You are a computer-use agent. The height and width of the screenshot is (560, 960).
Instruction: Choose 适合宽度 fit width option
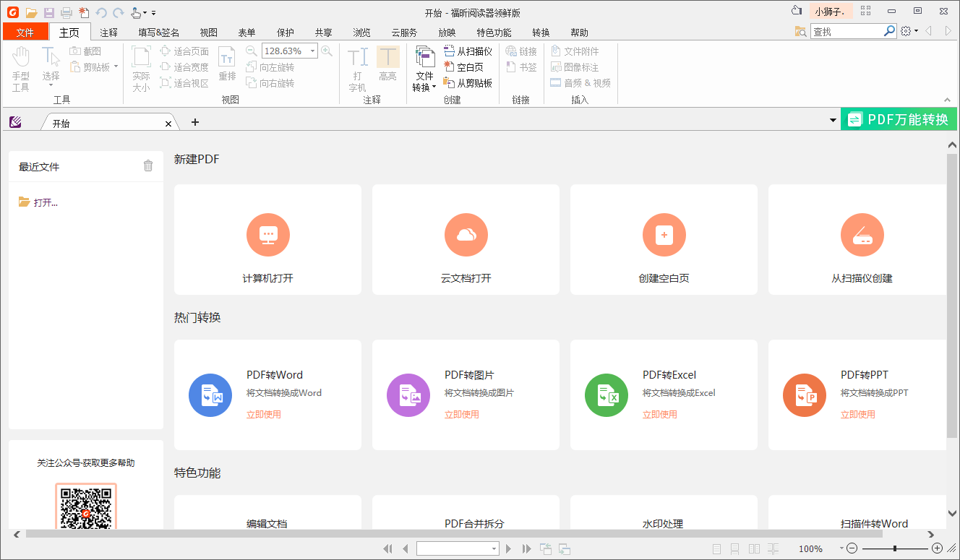184,67
